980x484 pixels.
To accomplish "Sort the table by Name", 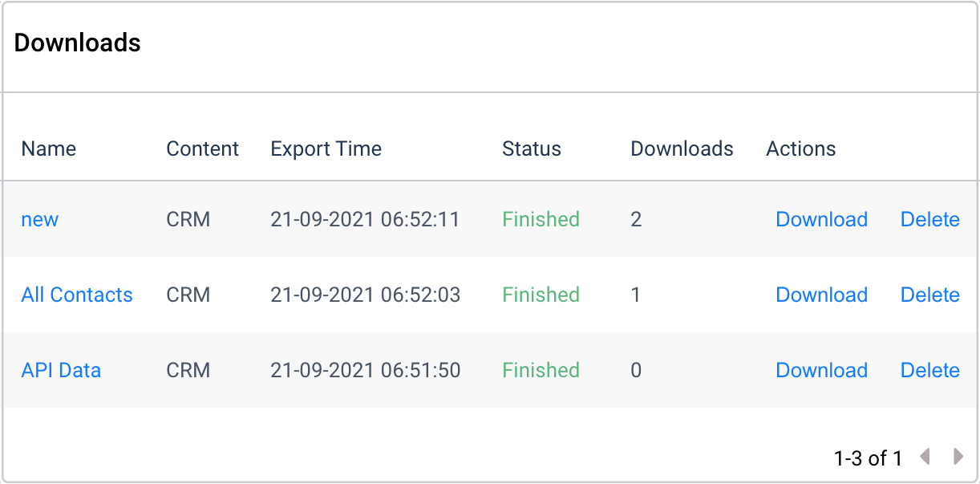I will click(x=48, y=148).
